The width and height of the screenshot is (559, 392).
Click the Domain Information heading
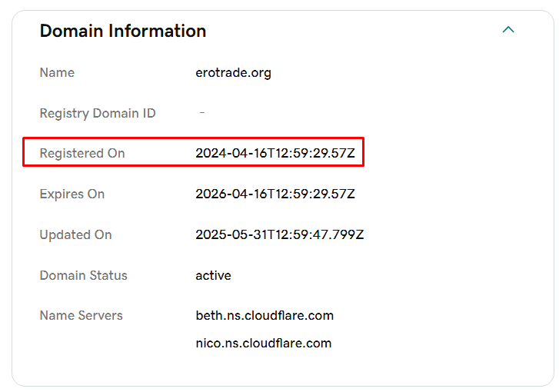click(x=123, y=32)
